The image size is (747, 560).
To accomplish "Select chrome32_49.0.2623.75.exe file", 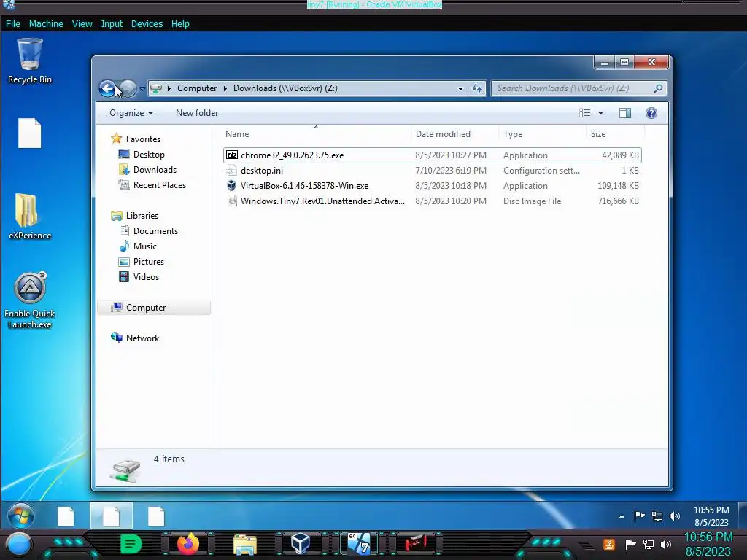I will (x=432, y=155).
